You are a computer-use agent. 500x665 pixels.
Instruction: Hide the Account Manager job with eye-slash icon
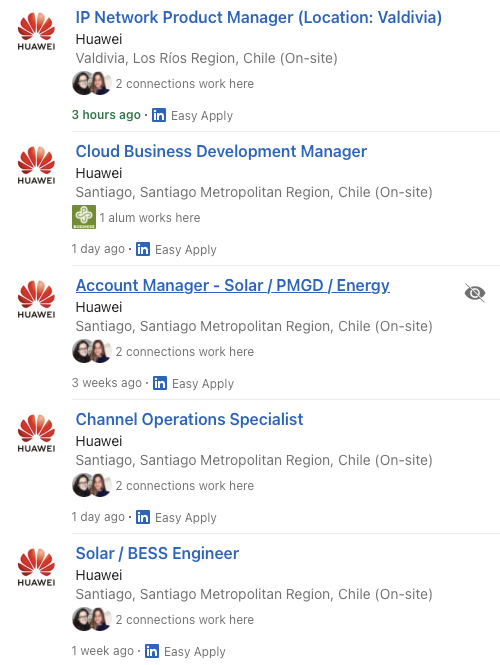(475, 293)
